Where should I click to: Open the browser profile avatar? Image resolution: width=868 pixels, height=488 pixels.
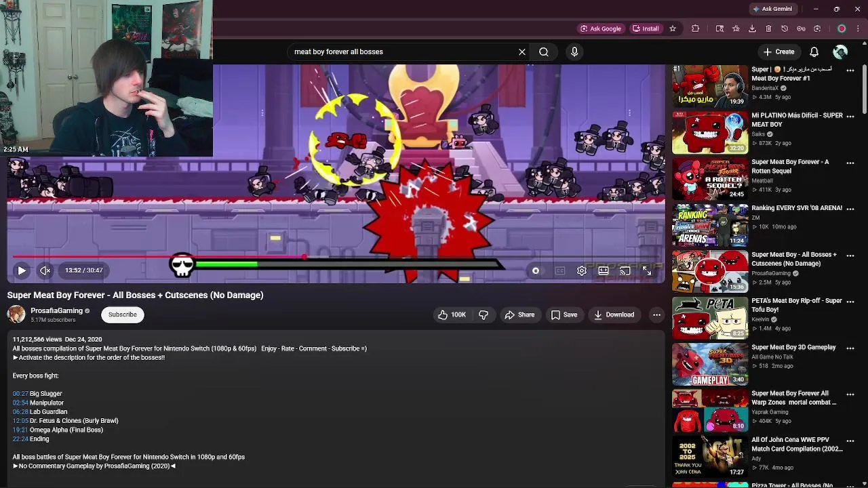842,28
